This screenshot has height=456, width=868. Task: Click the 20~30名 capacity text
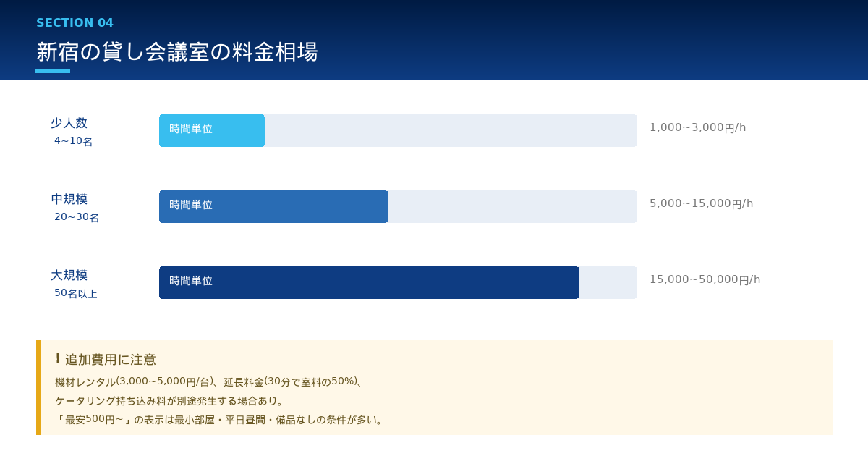tap(76, 217)
